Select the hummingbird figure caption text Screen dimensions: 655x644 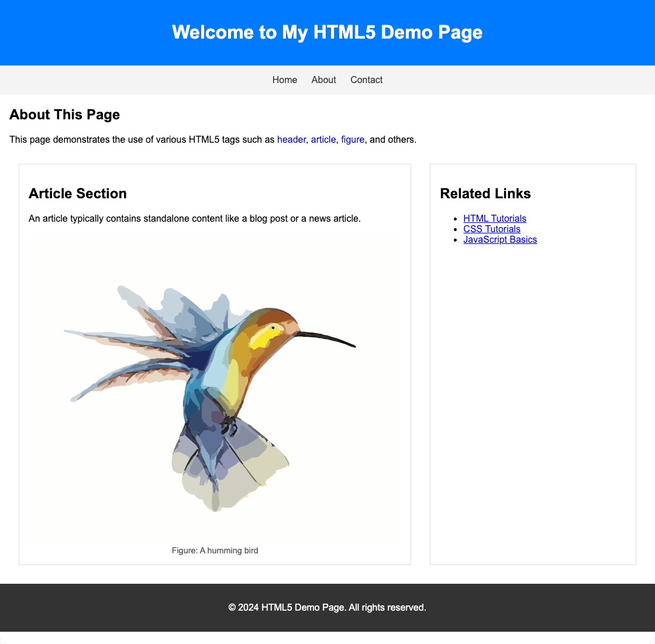coord(215,550)
